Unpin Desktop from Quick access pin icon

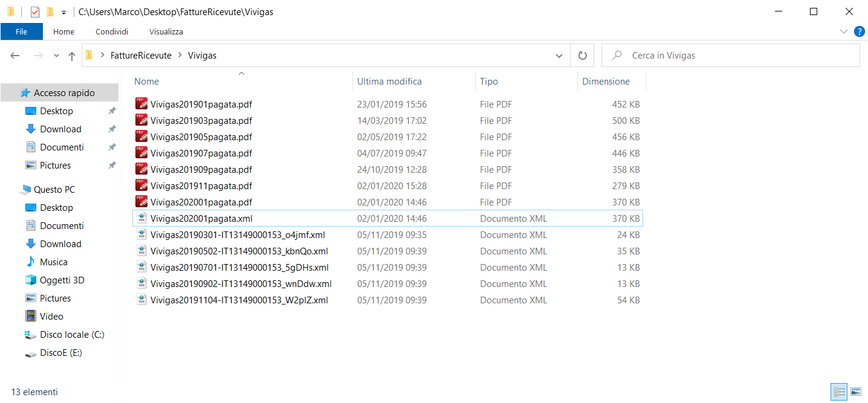tap(112, 111)
